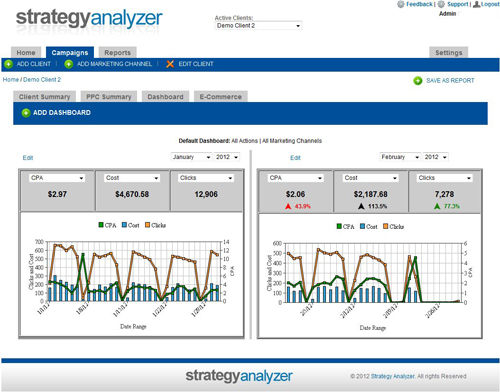Viewport: 500px width, 392px height.
Task: Click the green up arrow next to 77.3%
Action: (437, 206)
